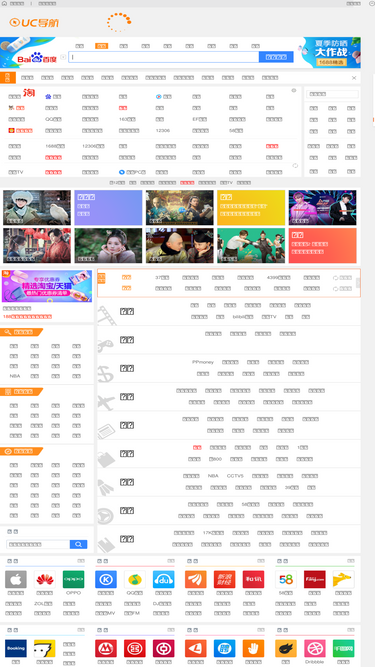Click the steering wheel car icon
The image size is (375, 667).
click(105, 516)
